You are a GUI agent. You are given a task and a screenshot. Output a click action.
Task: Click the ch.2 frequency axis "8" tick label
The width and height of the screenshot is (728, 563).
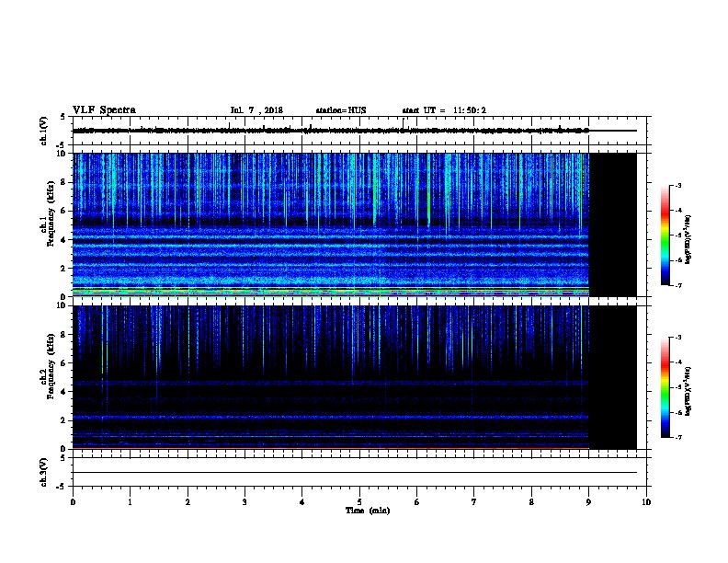[x=64, y=335]
